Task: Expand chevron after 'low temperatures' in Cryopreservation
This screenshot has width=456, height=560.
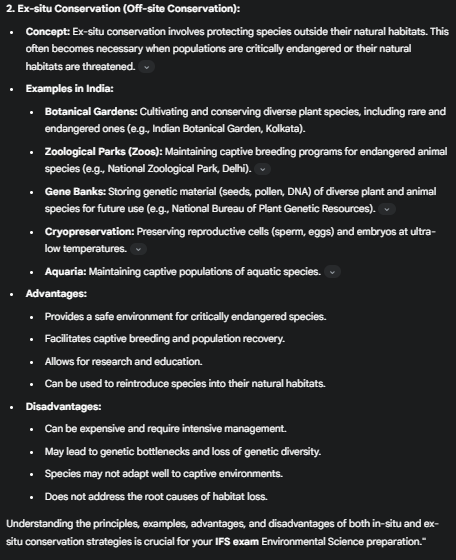Action: 139,249
